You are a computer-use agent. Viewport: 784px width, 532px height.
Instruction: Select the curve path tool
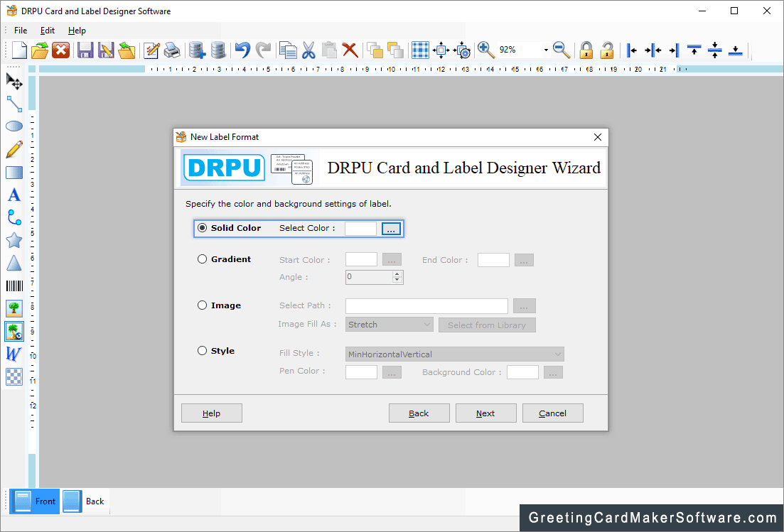[14, 218]
